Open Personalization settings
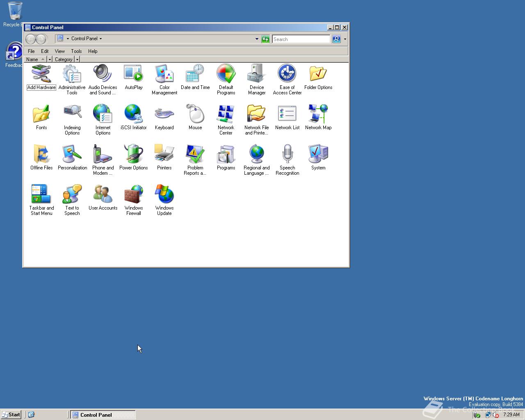Viewport: 525px width, 420px height. point(72,157)
